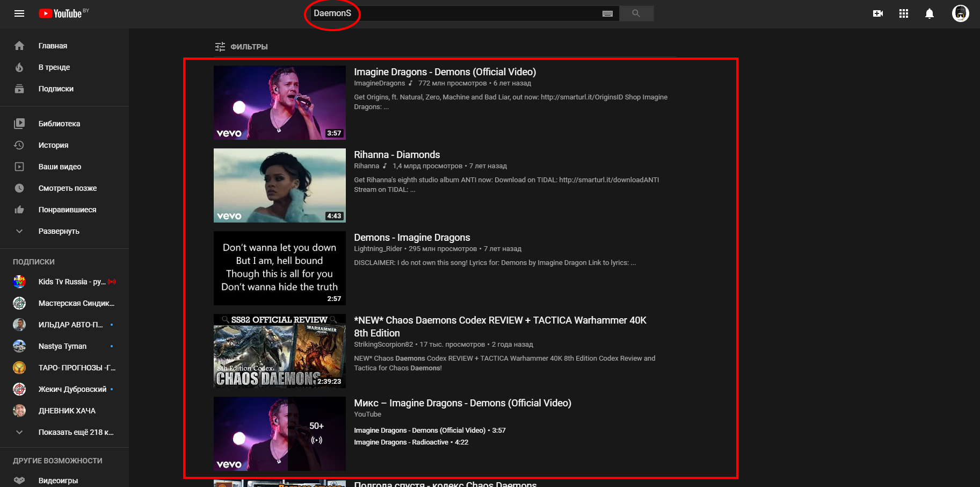Click the search input field

[x=456, y=13]
